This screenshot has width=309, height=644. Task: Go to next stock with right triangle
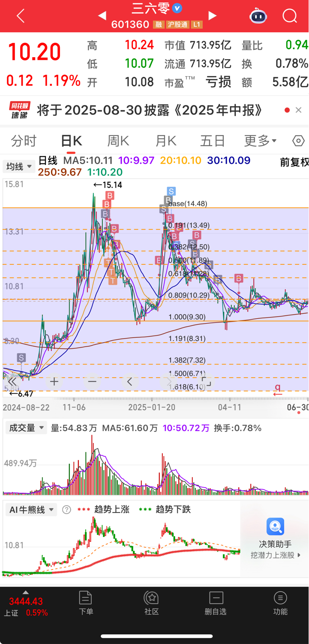213,16
